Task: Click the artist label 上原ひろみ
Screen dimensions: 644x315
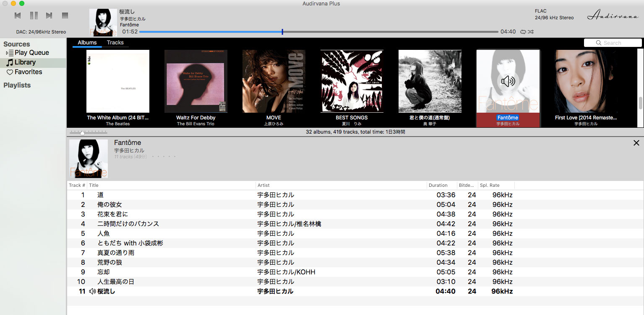Action: pos(274,124)
